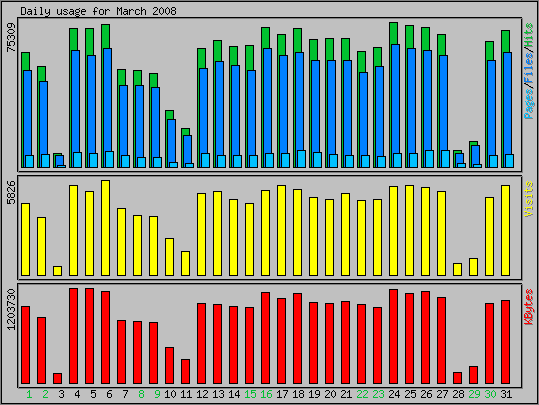Select the red KBytes bar for day 31

point(505,342)
